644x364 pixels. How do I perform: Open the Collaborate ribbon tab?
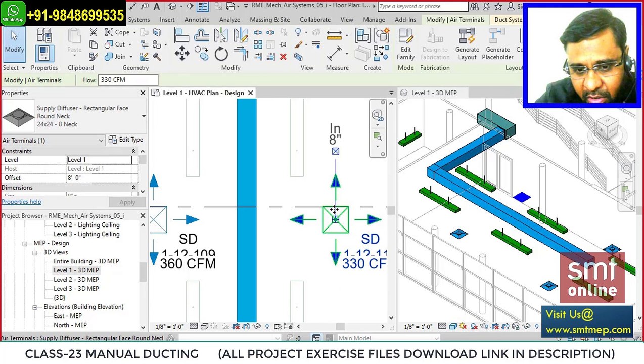pos(315,20)
